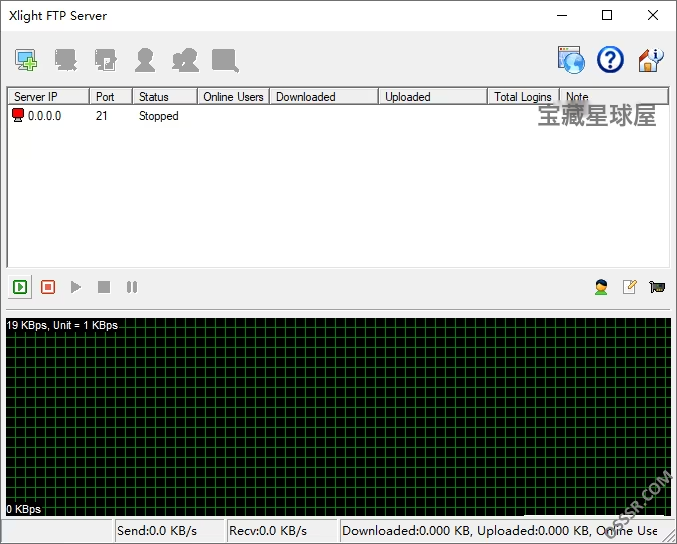
Task: Click the greyed Group List icon
Action: (x=185, y=60)
